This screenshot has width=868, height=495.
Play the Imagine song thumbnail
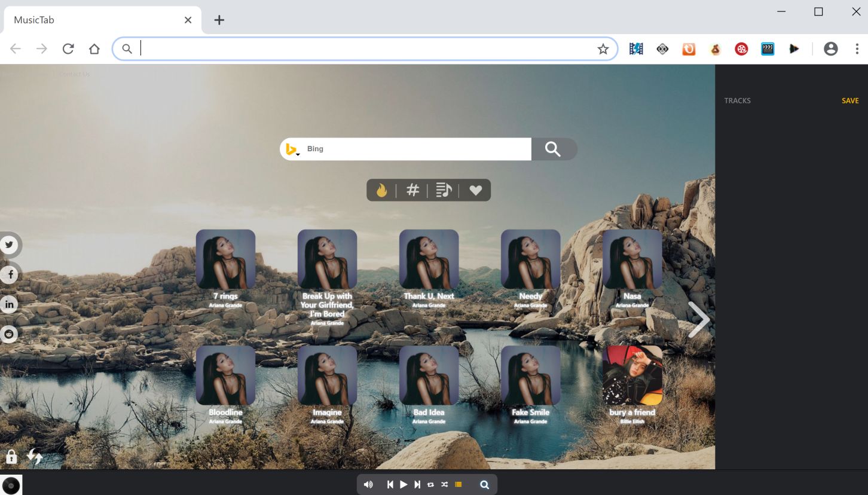(x=327, y=375)
